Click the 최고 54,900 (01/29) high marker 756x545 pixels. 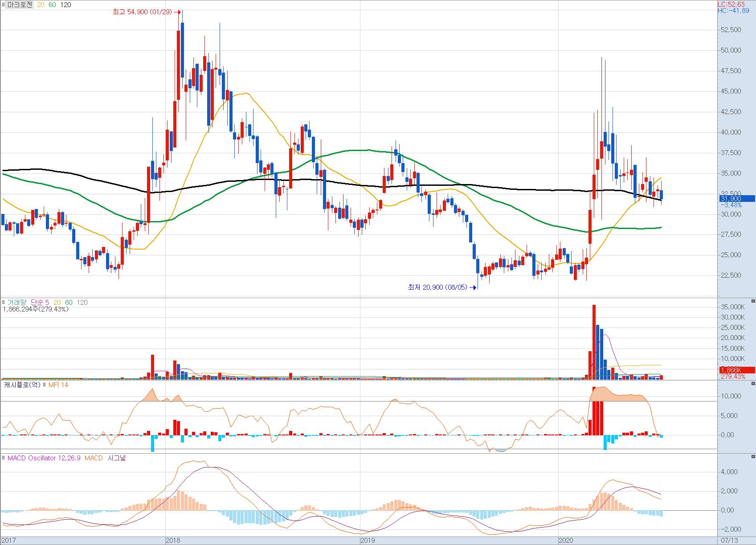point(147,12)
